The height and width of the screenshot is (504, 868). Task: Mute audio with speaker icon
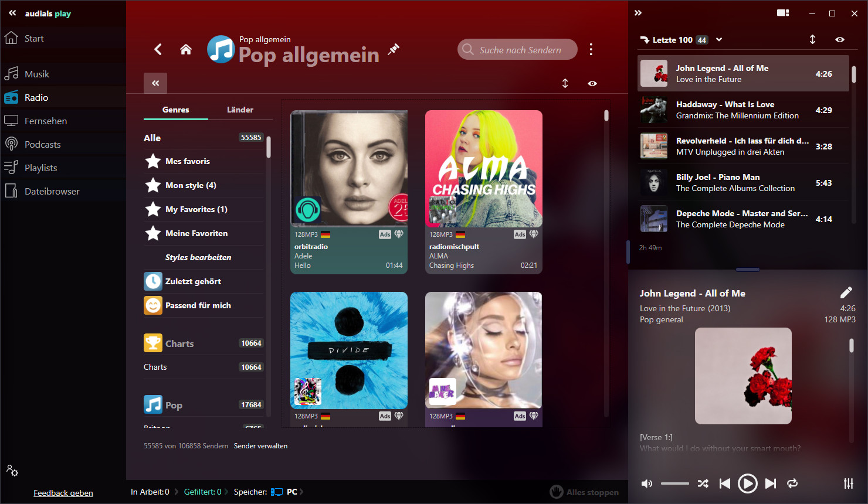click(x=647, y=483)
